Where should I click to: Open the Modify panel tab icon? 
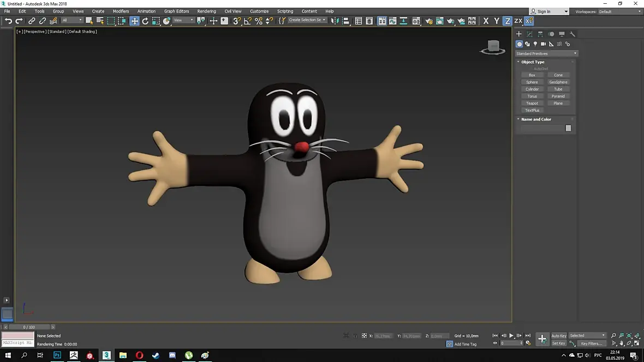pos(529,34)
